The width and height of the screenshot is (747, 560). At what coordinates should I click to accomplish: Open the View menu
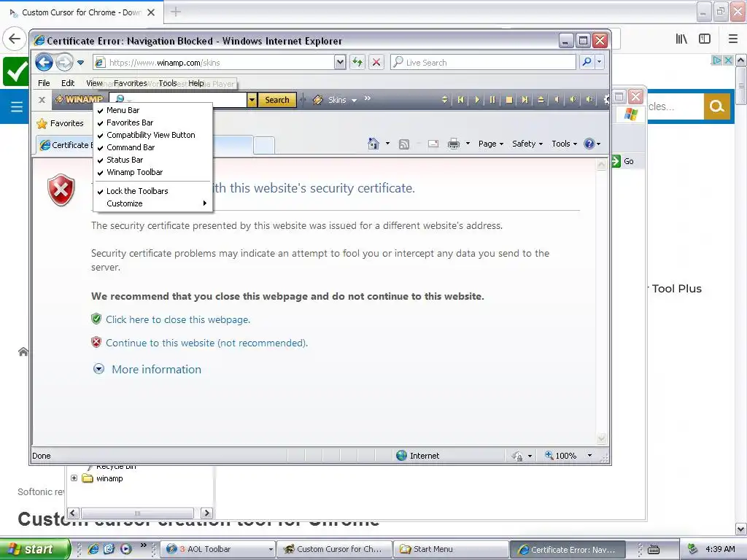coord(94,83)
